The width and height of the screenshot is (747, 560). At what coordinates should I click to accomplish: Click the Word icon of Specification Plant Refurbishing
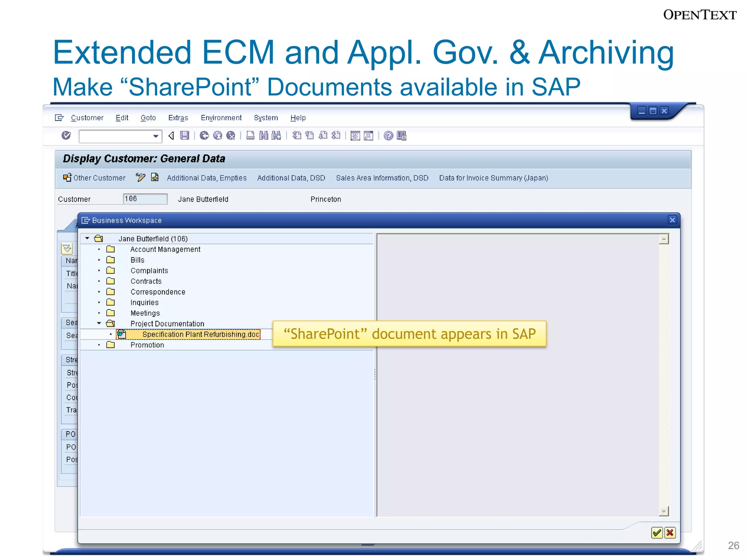tap(121, 334)
